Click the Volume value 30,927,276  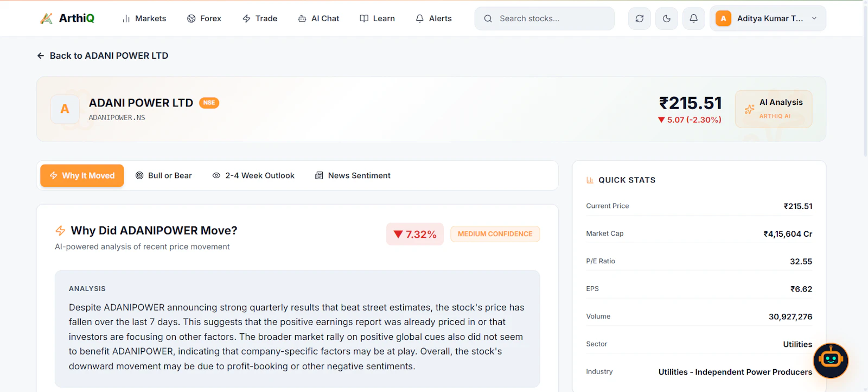pyautogui.click(x=790, y=317)
